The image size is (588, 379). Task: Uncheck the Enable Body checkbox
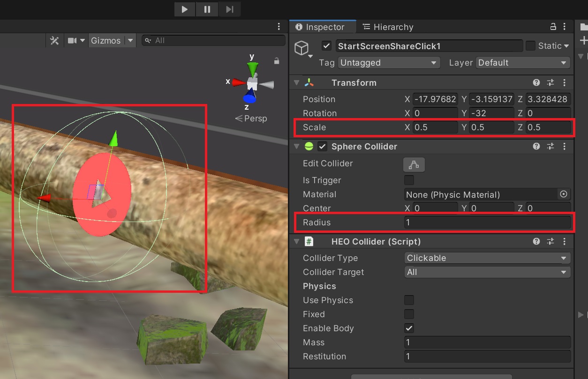409,328
